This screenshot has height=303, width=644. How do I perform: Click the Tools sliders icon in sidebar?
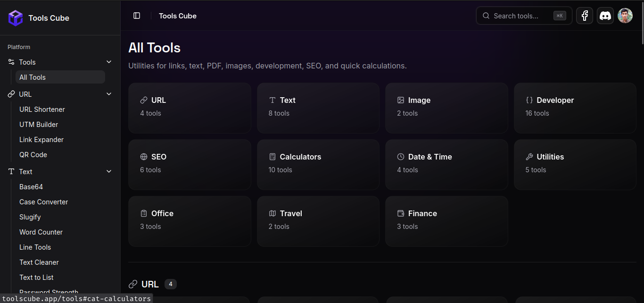pyautogui.click(x=11, y=62)
